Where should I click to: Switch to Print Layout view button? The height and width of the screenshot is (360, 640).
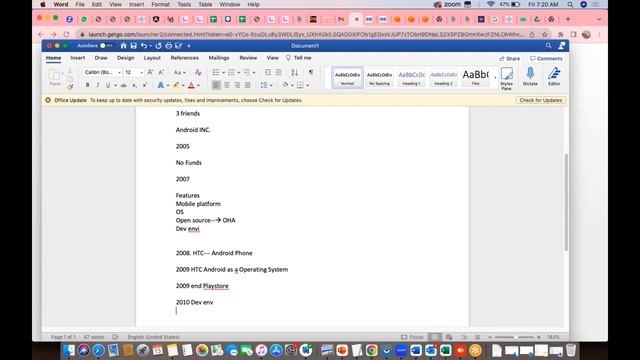435,337
